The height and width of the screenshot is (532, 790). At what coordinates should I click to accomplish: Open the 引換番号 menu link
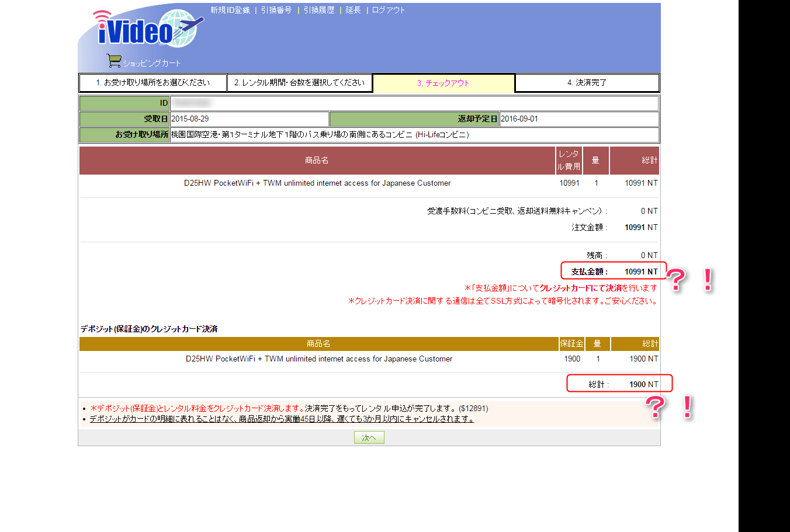[276, 10]
